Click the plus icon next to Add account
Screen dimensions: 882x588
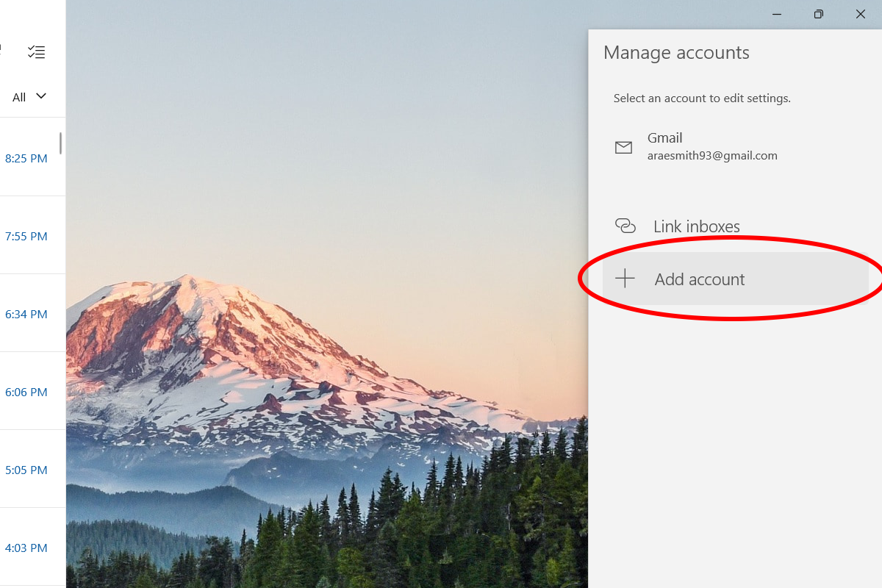tap(625, 279)
